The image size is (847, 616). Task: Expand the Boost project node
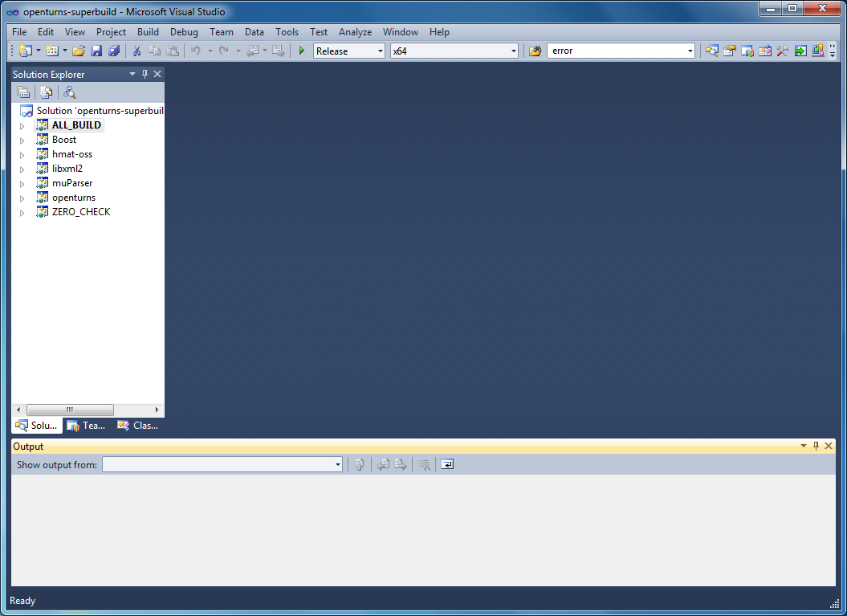click(22, 139)
